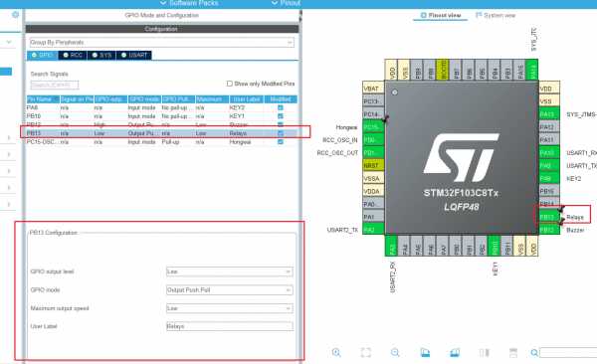Select the PA13 pin on the chip
The height and width of the screenshot is (364, 597).
pyautogui.click(x=549, y=114)
